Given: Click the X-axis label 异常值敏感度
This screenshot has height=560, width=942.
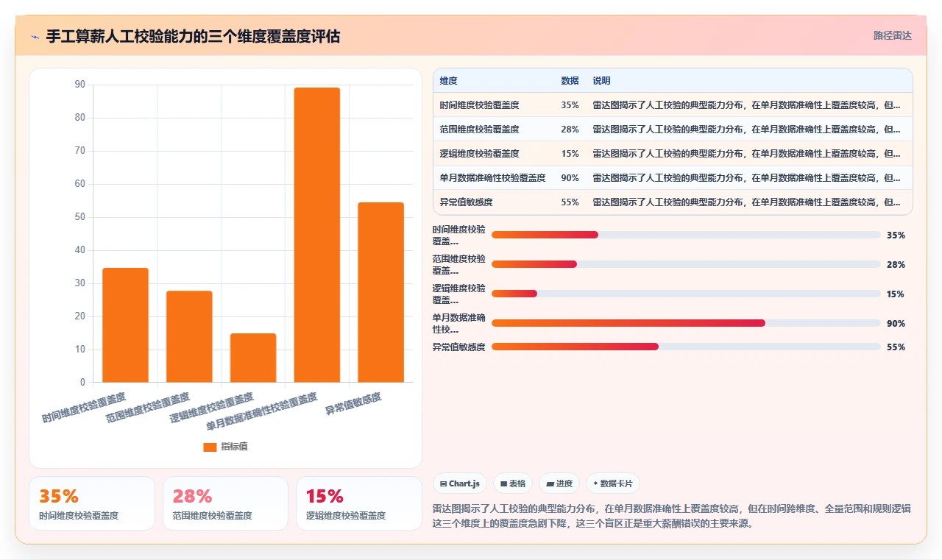Looking at the screenshot, I should (354, 404).
